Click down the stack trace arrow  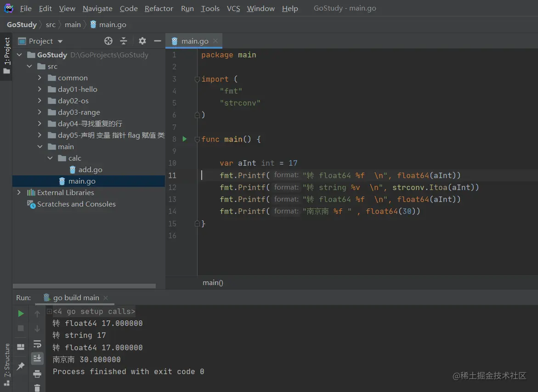pyautogui.click(x=37, y=329)
